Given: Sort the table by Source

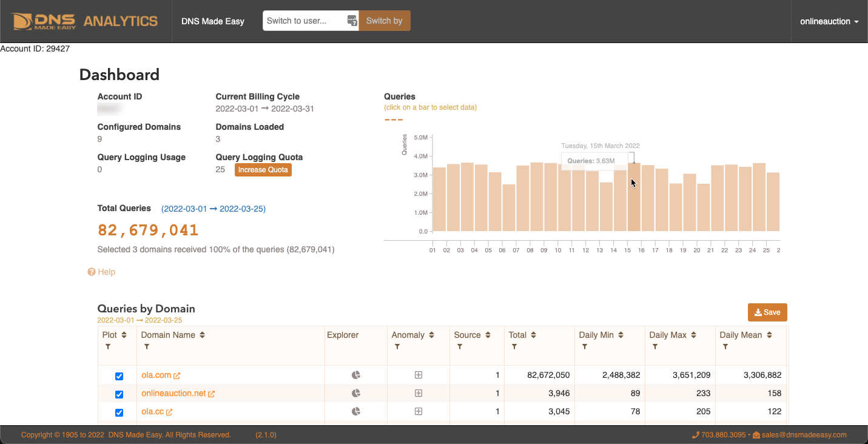Looking at the screenshot, I should tap(488, 335).
